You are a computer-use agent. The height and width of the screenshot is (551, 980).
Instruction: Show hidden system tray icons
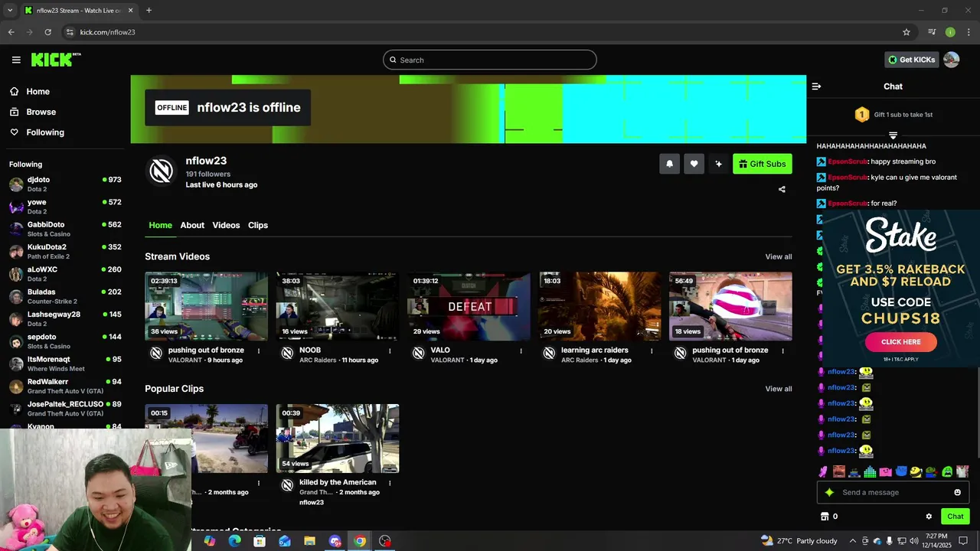[x=852, y=541]
